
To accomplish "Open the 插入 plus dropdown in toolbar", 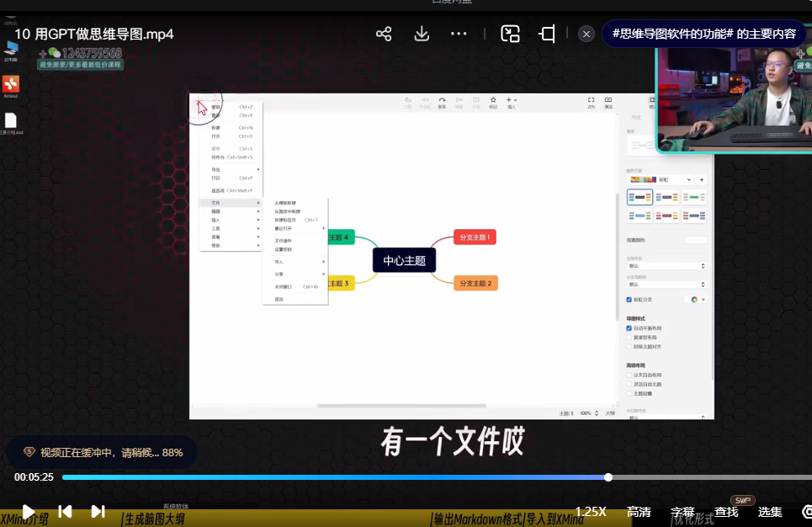I will pos(511,103).
